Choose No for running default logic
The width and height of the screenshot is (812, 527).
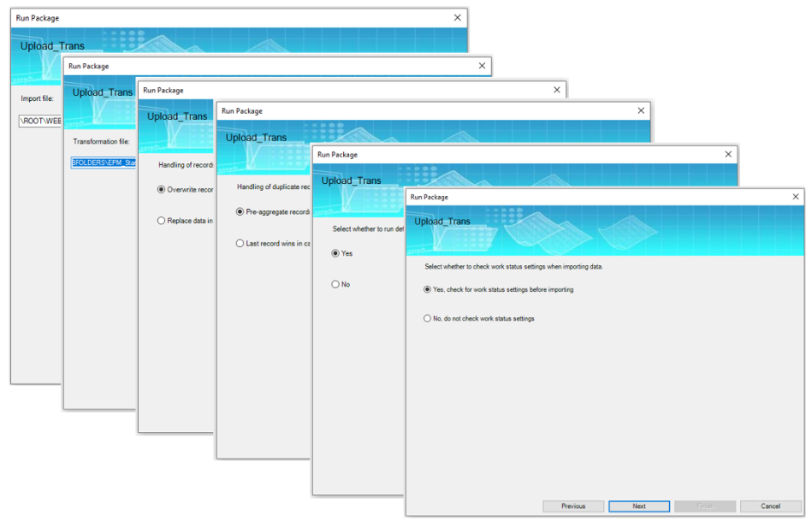(x=333, y=284)
